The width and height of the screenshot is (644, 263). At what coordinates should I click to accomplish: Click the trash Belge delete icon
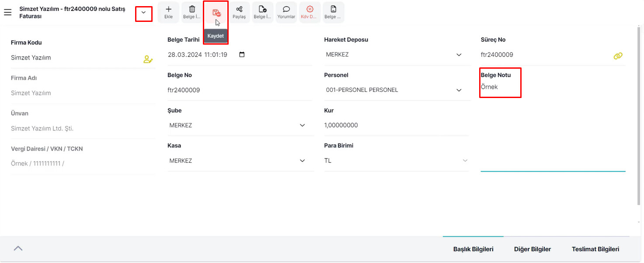click(192, 12)
